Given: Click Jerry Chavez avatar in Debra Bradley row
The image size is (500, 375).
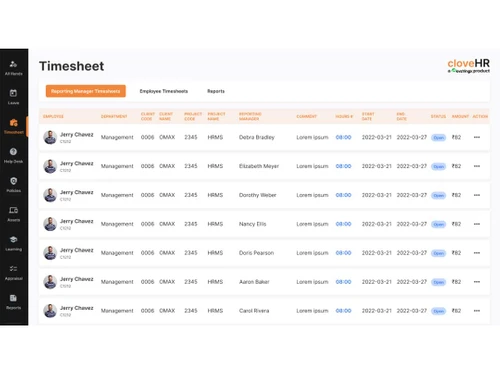Looking at the screenshot, I should point(50,137).
